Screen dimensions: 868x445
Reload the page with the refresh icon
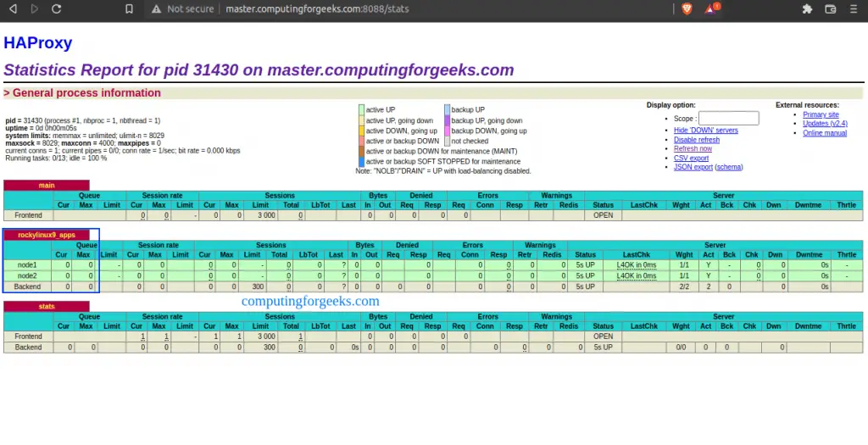[56, 8]
